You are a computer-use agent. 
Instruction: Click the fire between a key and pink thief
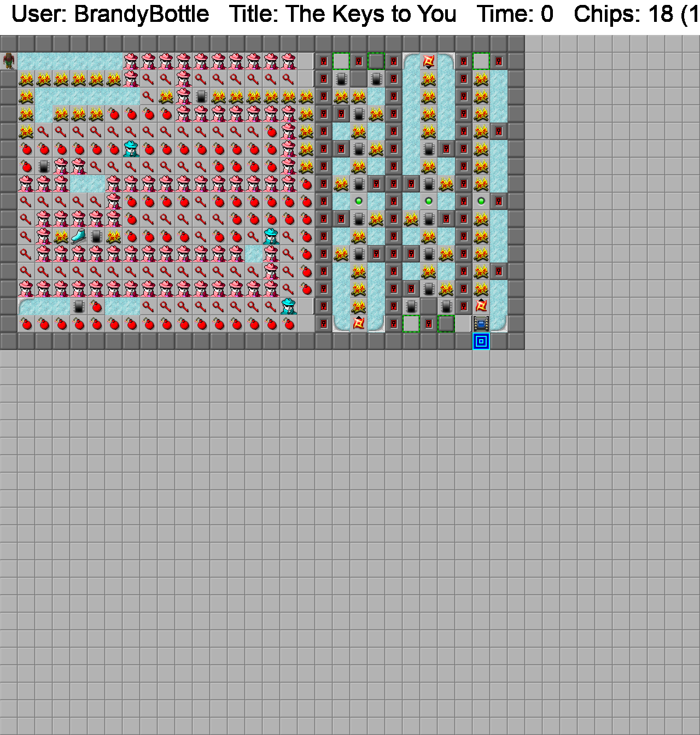(166, 96)
